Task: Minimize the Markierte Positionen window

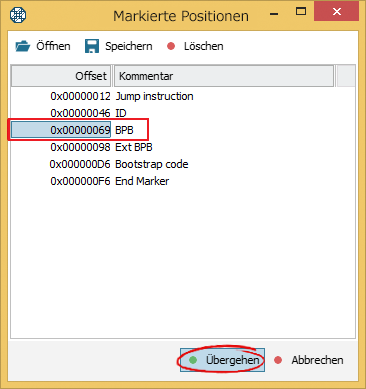Action: [274, 13]
